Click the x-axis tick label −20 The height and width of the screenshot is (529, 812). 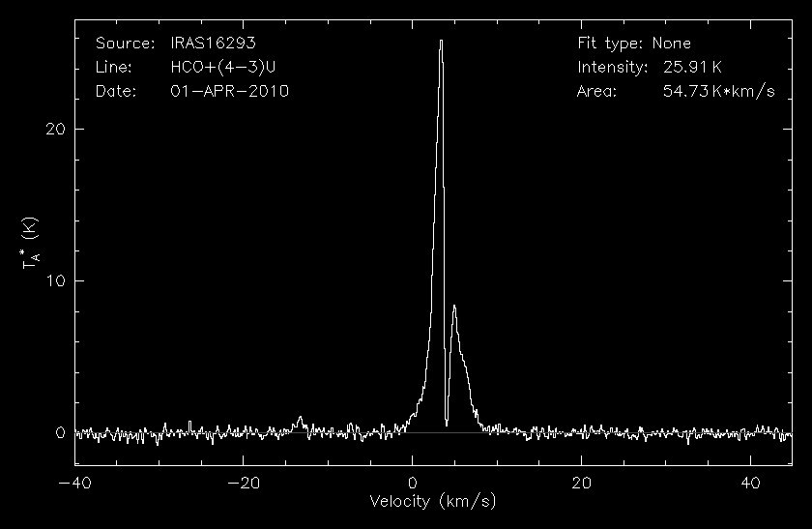[x=244, y=483]
